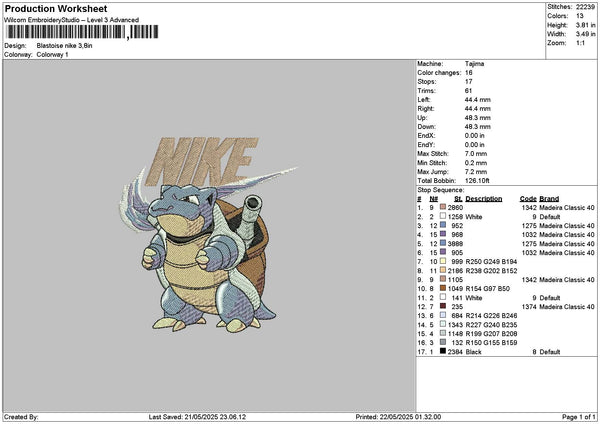Viewport: 600px width, 424px height.
Task: Click the Min Stitch value '0.2 mm'
Action: (476, 163)
